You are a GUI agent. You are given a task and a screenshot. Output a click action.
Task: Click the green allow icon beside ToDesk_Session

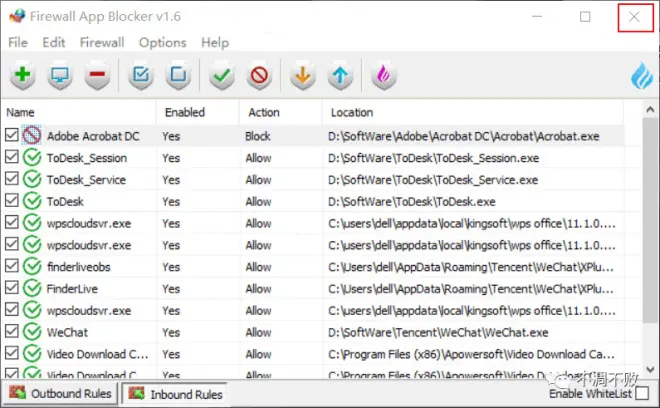32,157
